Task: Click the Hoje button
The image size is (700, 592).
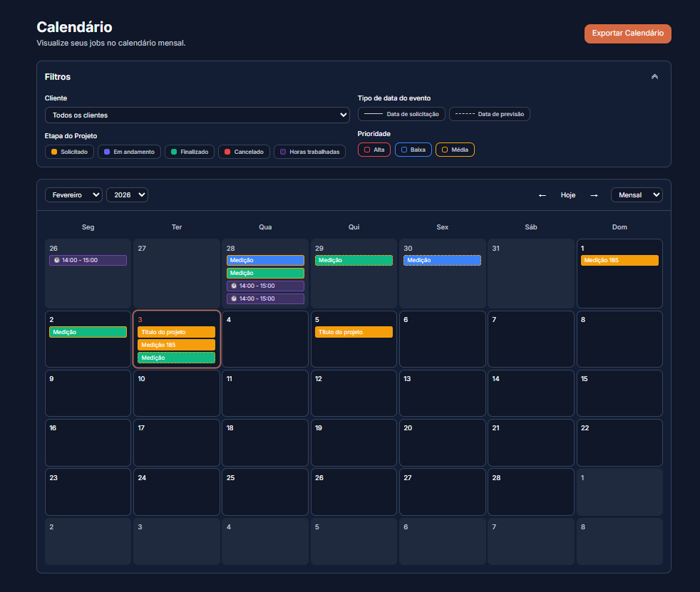Action: tap(567, 194)
